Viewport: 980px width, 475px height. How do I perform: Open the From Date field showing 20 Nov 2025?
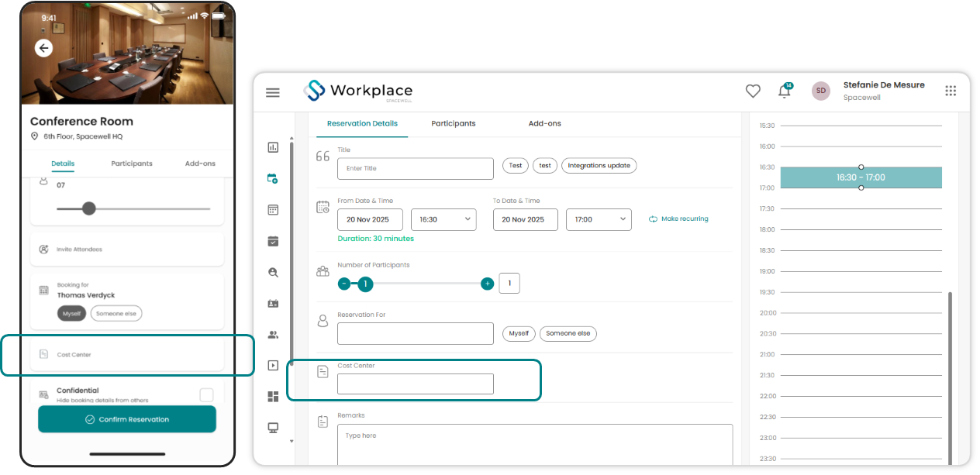pos(370,219)
